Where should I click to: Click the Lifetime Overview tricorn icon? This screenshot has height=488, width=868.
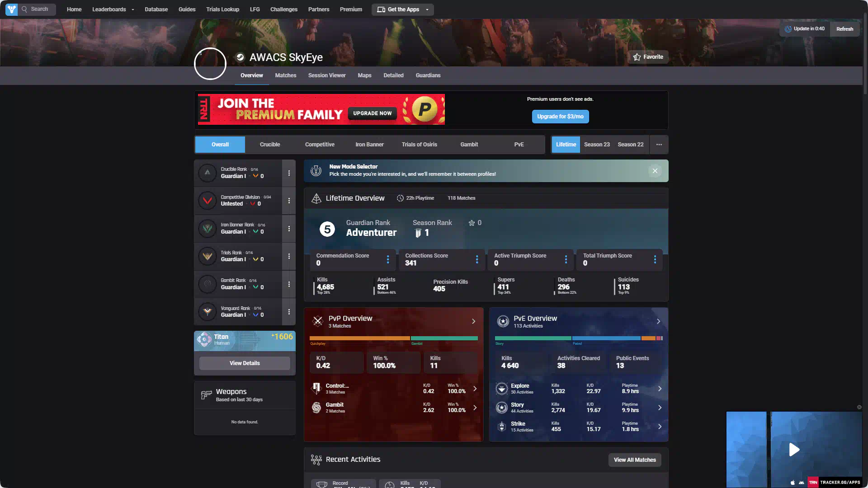316,198
